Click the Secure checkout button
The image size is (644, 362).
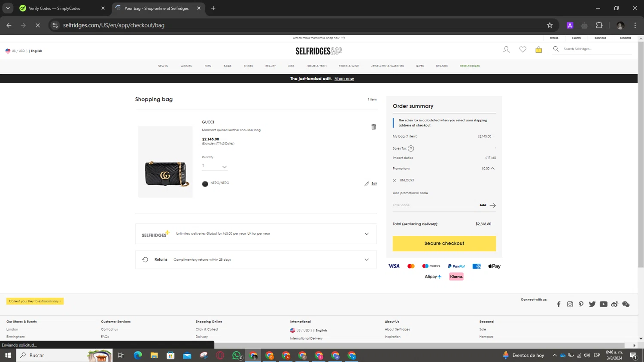(444, 243)
